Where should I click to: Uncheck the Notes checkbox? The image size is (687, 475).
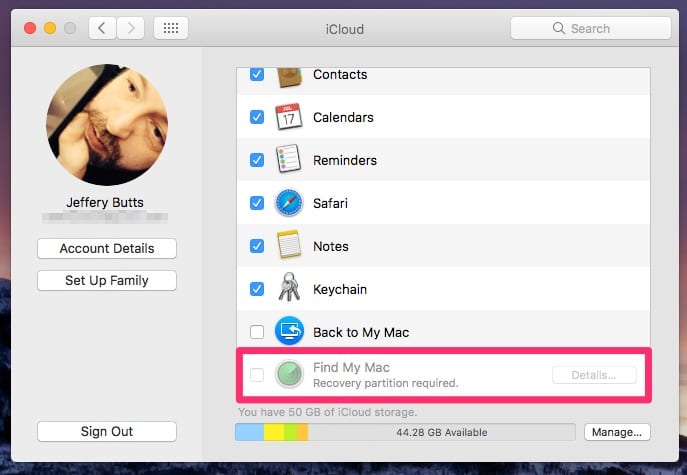[257, 246]
